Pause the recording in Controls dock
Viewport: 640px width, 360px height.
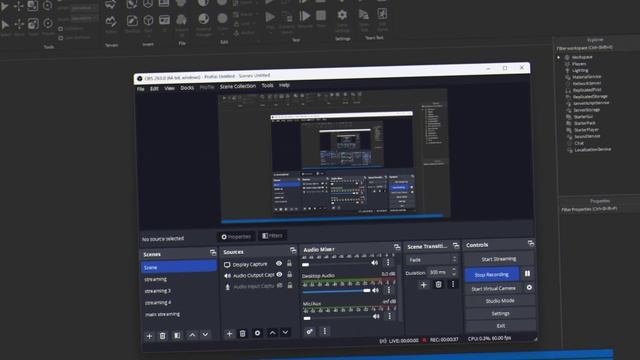coord(527,273)
